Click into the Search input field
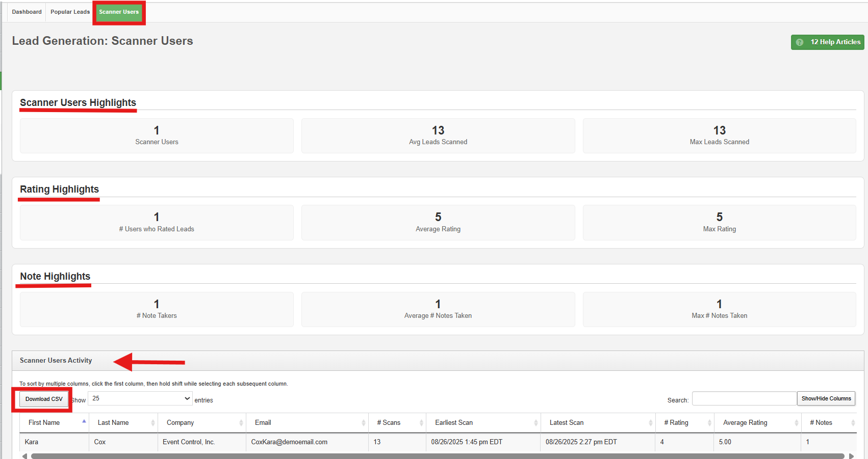Viewport: 868px width, 459px height. pyautogui.click(x=744, y=398)
